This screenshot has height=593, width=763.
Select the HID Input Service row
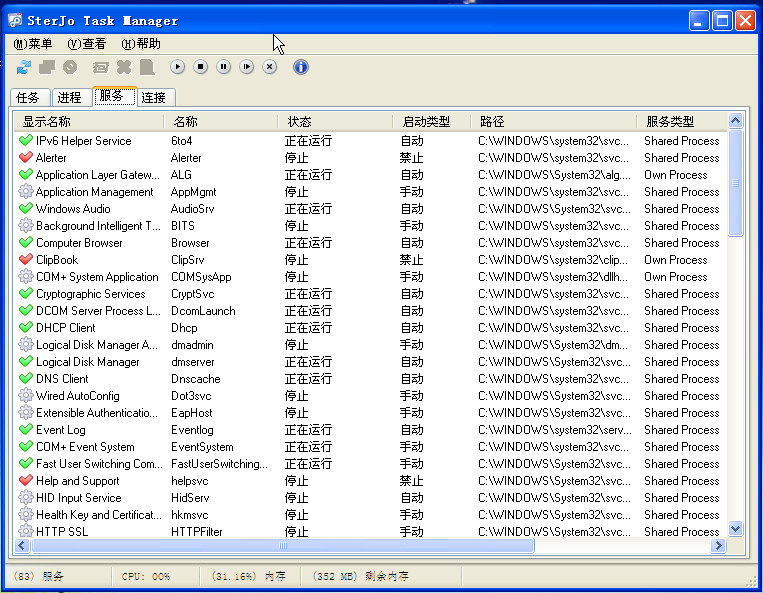pyautogui.click(x=370, y=498)
